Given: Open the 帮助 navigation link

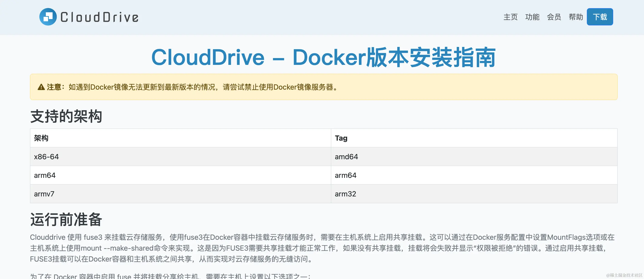Looking at the screenshot, I should coord(576,17).
